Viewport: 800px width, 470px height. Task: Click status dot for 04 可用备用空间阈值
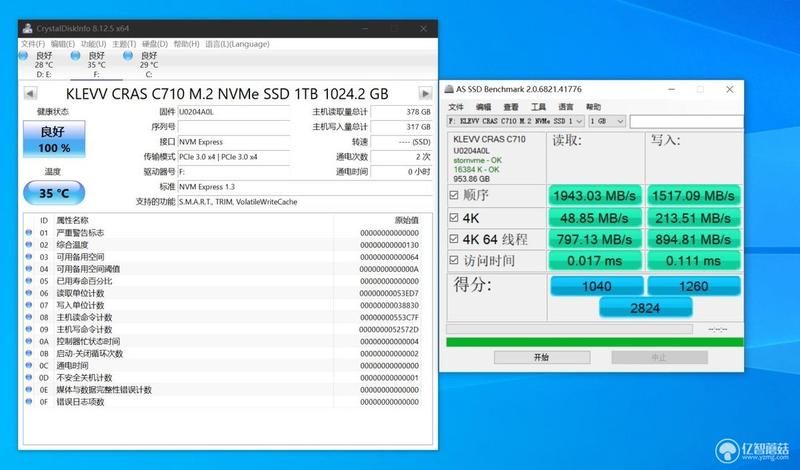(x=29, y=269)
